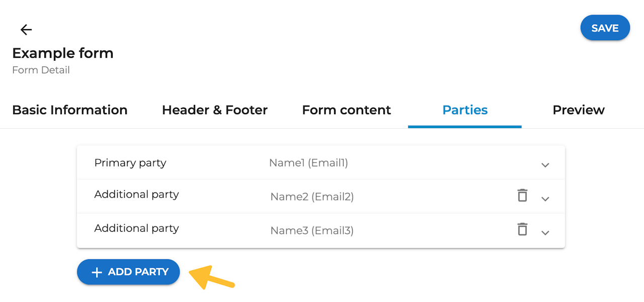The height and width of the screenshot is (302, 644).
Task: Open the Preview tab
Action: 579,110
